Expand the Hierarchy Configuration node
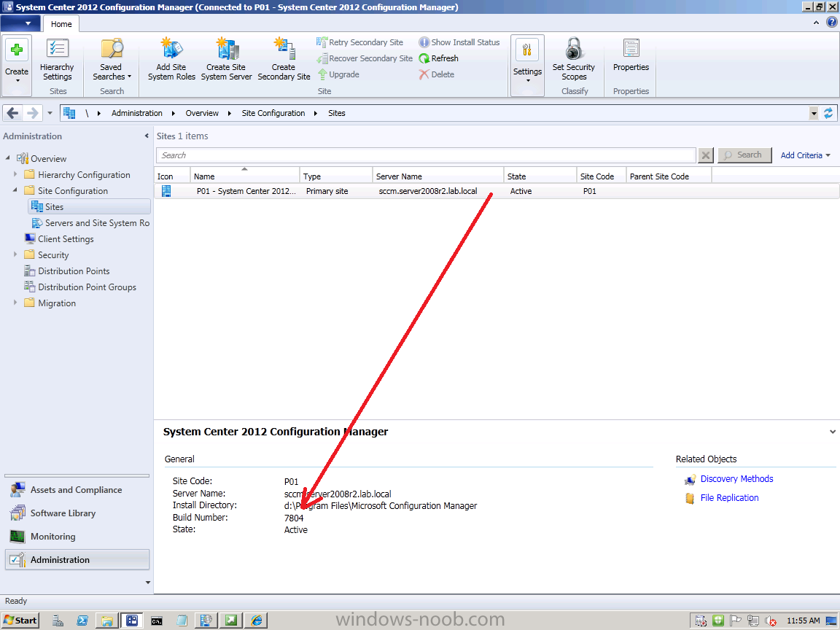 pos(15,174)
